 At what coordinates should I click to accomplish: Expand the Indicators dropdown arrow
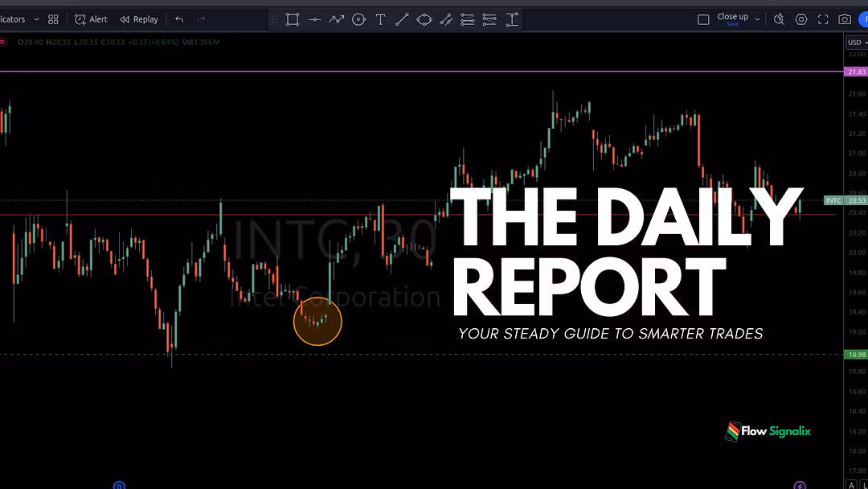click(36, 19)
